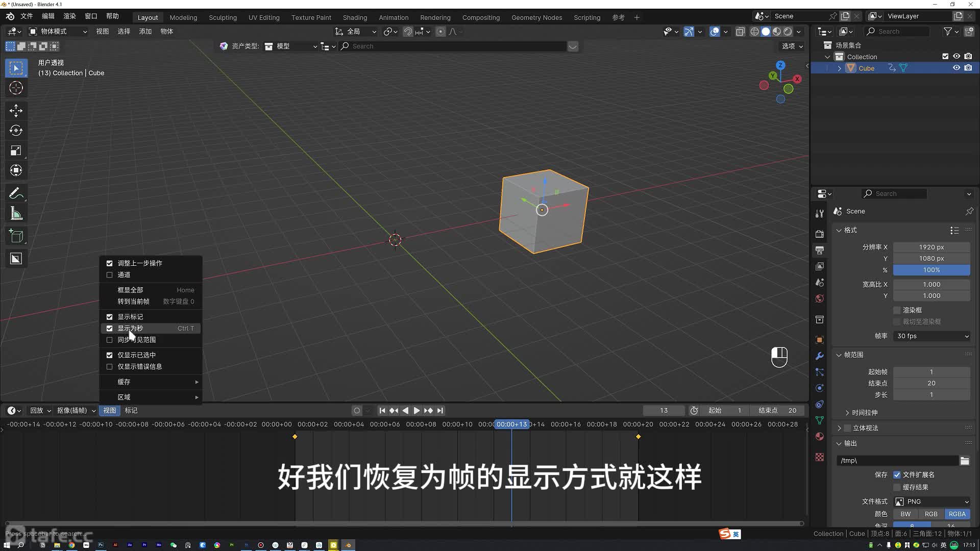980x551 pixels.
Task: Disable 仅显示错误信息 checkbox
Action: coord(109,366)
